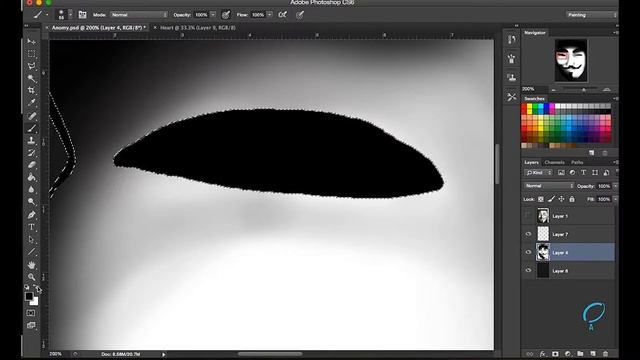
Task: Switch to the Paths tab
Action: point(577,162)
